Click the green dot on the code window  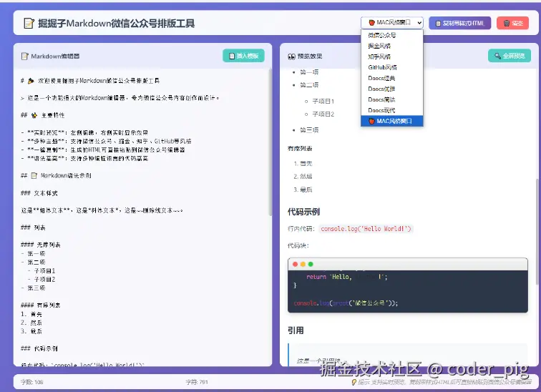pos(311,264)
